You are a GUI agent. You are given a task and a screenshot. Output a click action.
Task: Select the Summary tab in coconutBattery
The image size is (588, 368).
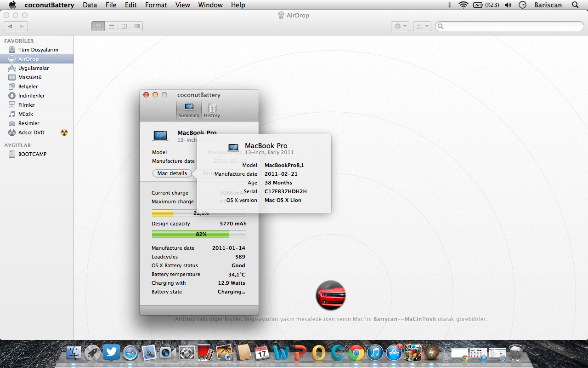pyautogui.click(x=189, y=110)
